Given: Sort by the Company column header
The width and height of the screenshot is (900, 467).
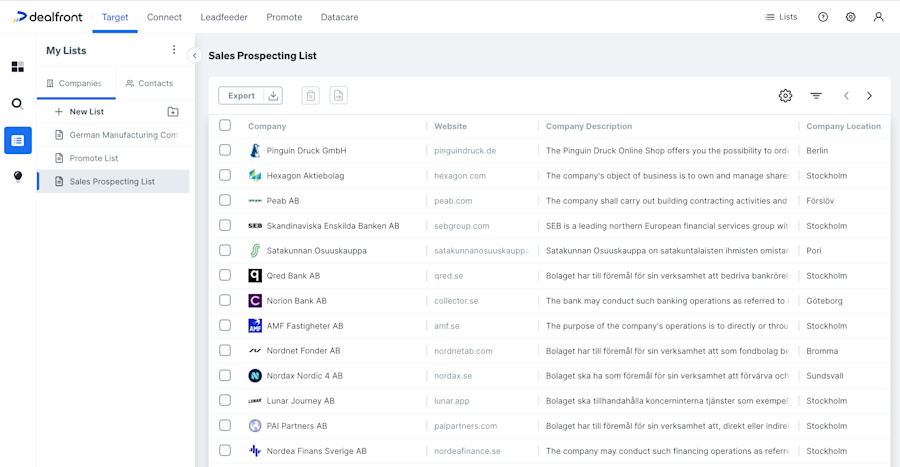Looking at the screenshot, I should click(x=267, y=126).
